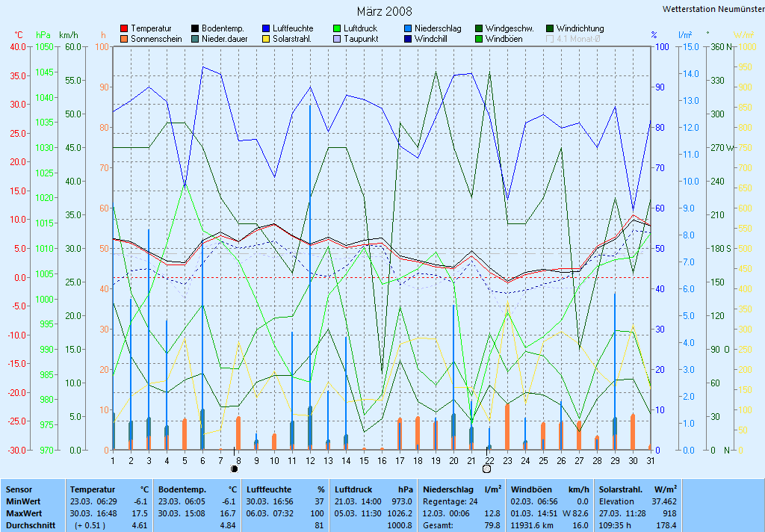Click the MaxWert row label
Screen dimensions: 765x532
click(24, 513)
